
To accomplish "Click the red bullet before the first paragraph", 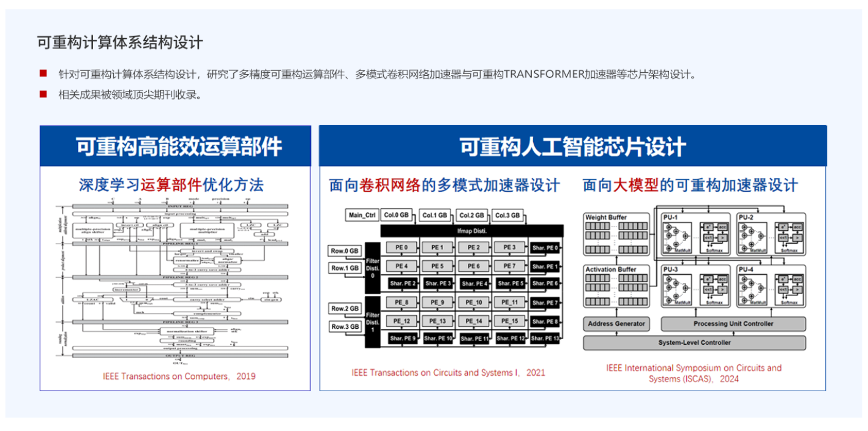I will point(43,73).
